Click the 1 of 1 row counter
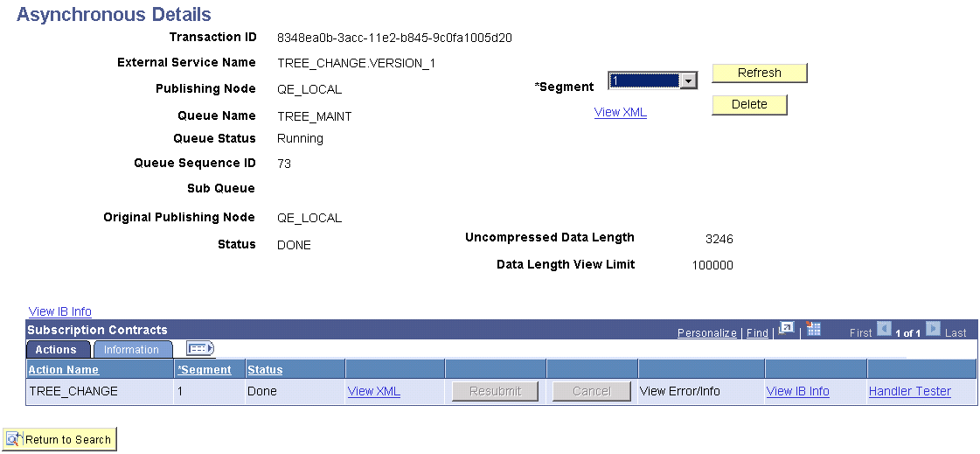The image size is (980, 454). [x=908, y=333]
